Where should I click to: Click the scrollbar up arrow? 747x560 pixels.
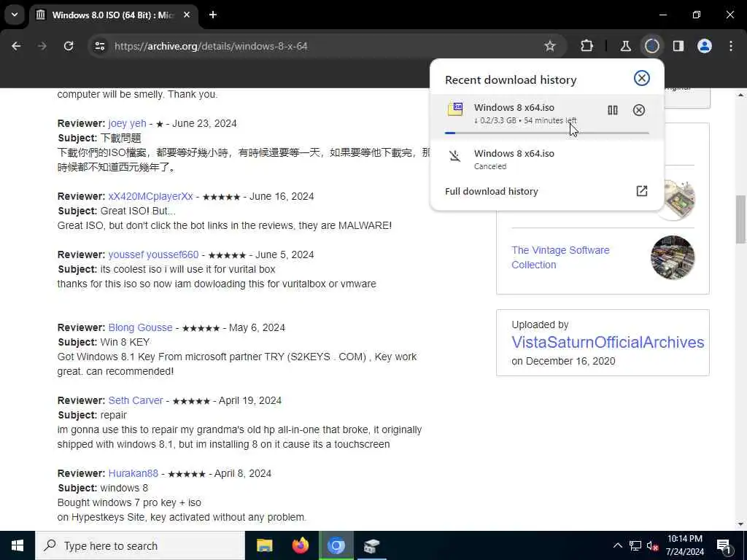tap(741, 95)
